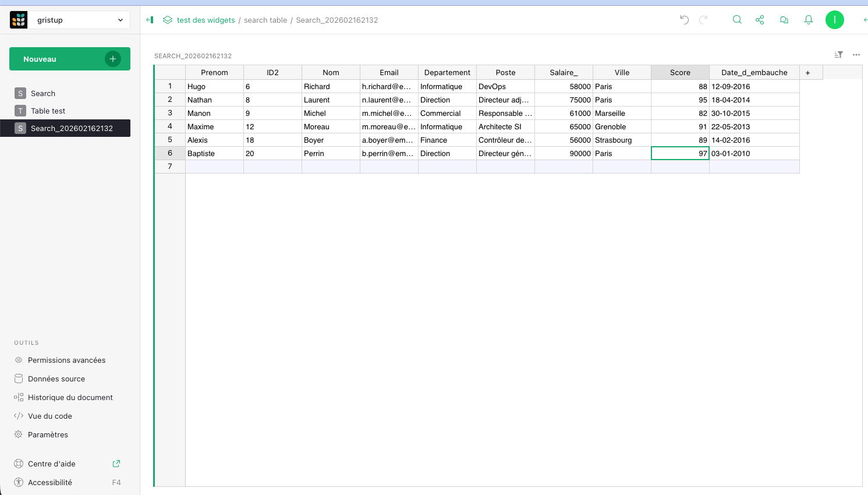Screen dimensions: 868x495
Task: Collapse the left sidebar panel
Action: 150,20
